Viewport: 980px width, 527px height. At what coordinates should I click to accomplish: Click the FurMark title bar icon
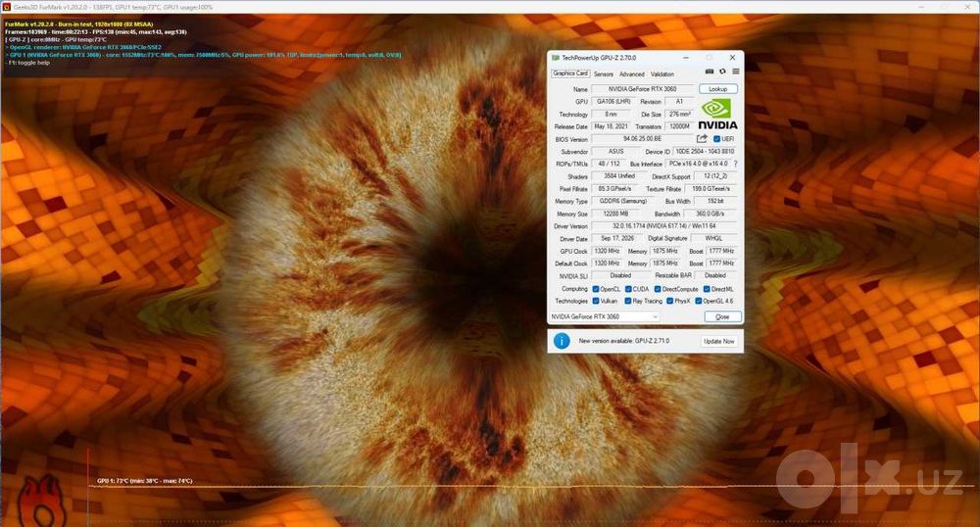tap(6, 7)
